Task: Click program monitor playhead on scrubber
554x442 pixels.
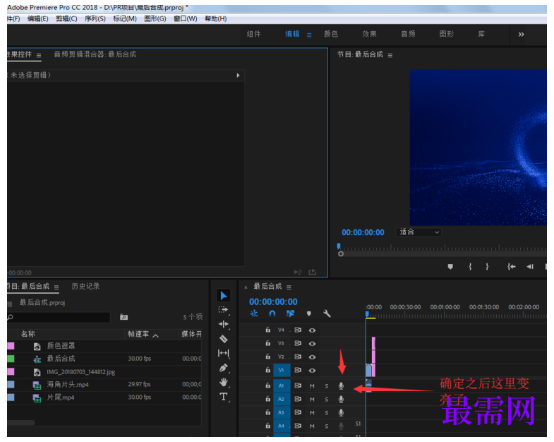Action: (339, 246)
